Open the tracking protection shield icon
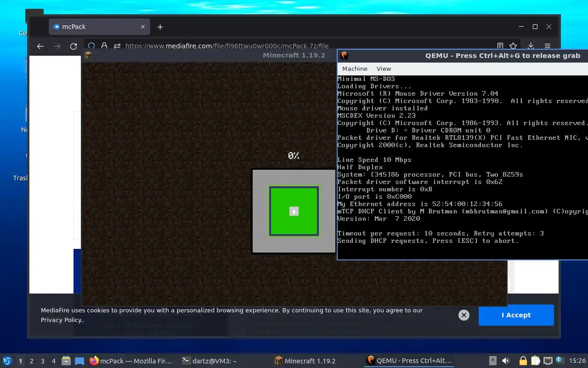The height and width of the screenshot is (368, 588). [x=91, y=46]
